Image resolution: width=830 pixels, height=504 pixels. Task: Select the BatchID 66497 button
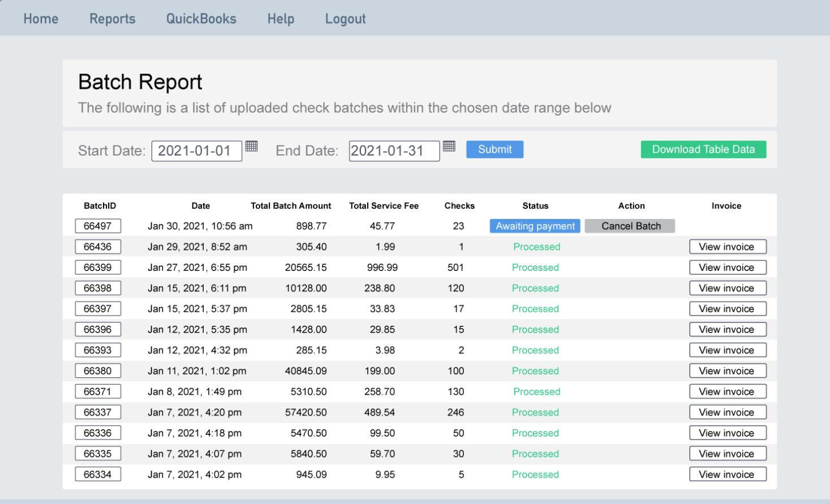pos(98,226)
